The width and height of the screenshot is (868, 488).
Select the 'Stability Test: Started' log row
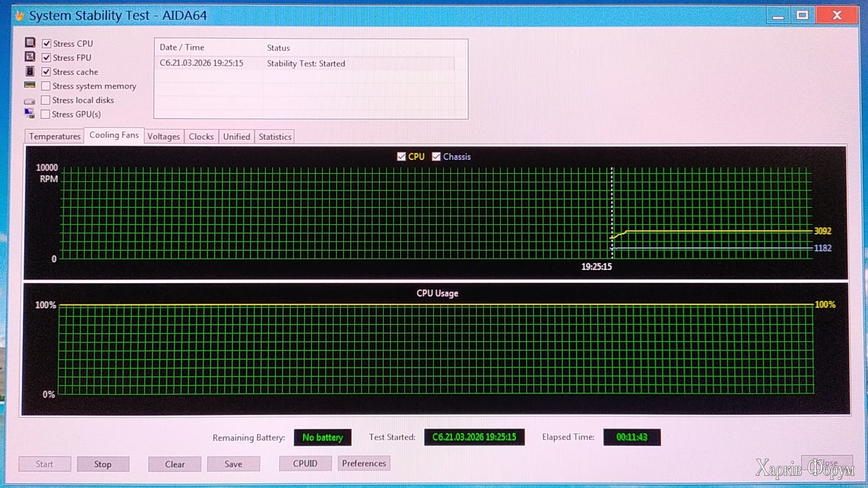306,63
